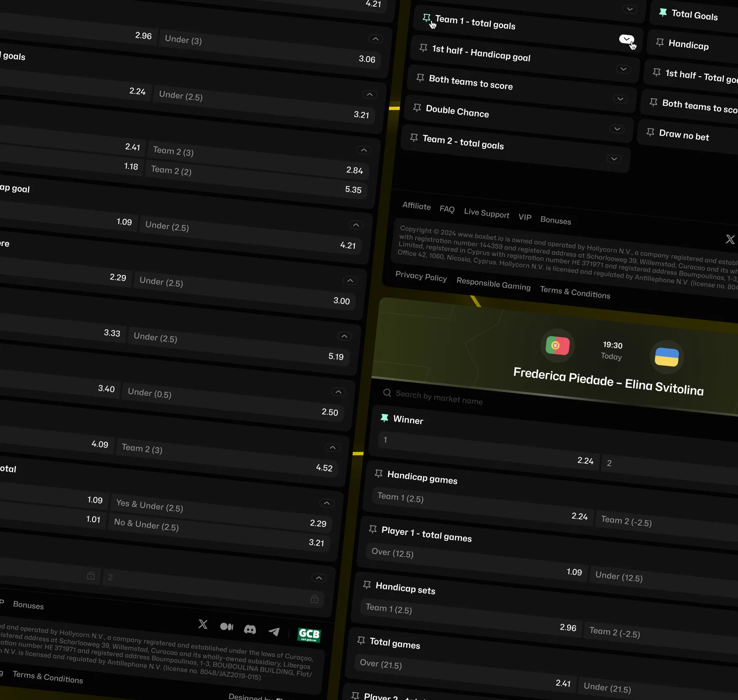
Task: Open Live Support link
Action: tap(486, 213)
